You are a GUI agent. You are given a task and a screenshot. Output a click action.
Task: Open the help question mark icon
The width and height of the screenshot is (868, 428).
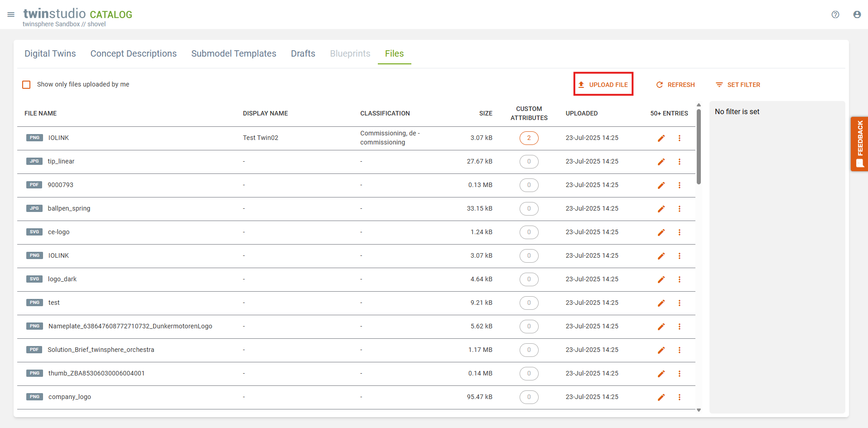tap(835, 14)
